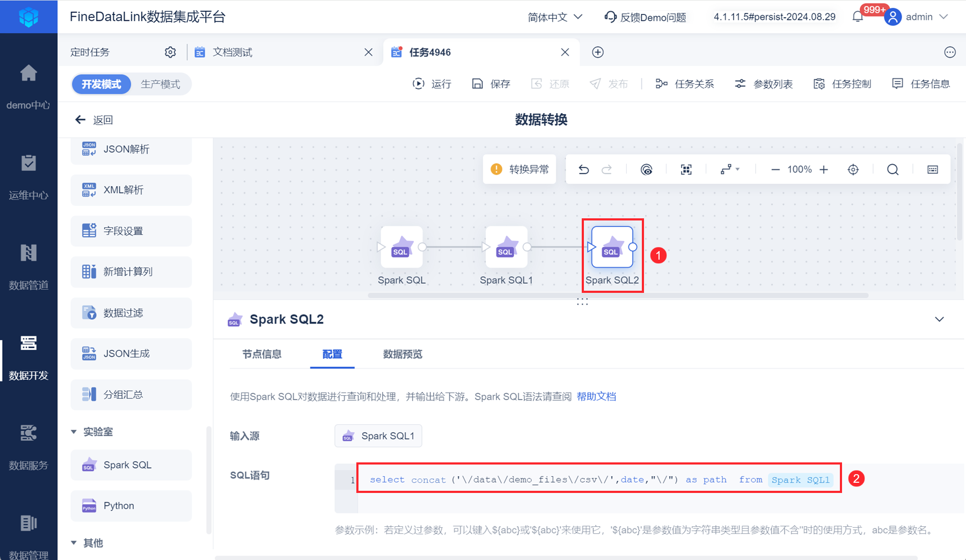Viewport: 966px width, 560px height.
Task: Click the locate/center canvas icon
Action: 853,170
